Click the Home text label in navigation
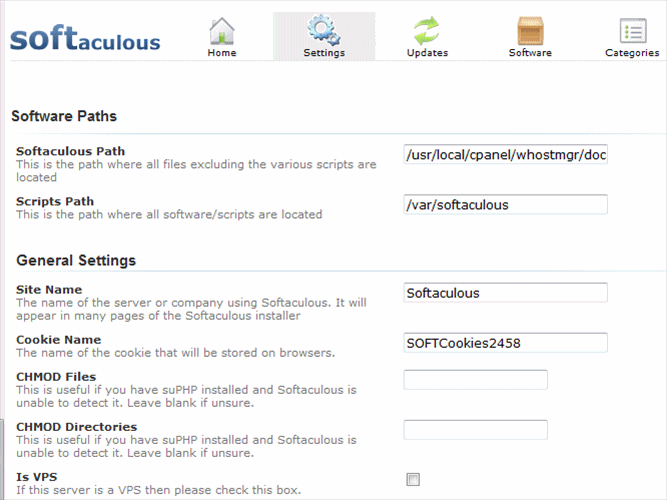The height and width of the screenshot is (500, 667). click(x=222, y=53)
